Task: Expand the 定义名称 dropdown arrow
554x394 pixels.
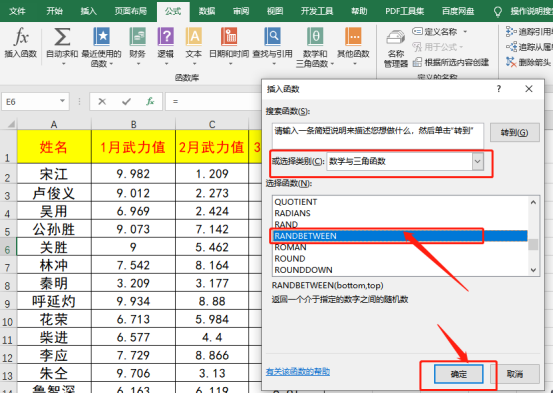Action: pos(465,32)
